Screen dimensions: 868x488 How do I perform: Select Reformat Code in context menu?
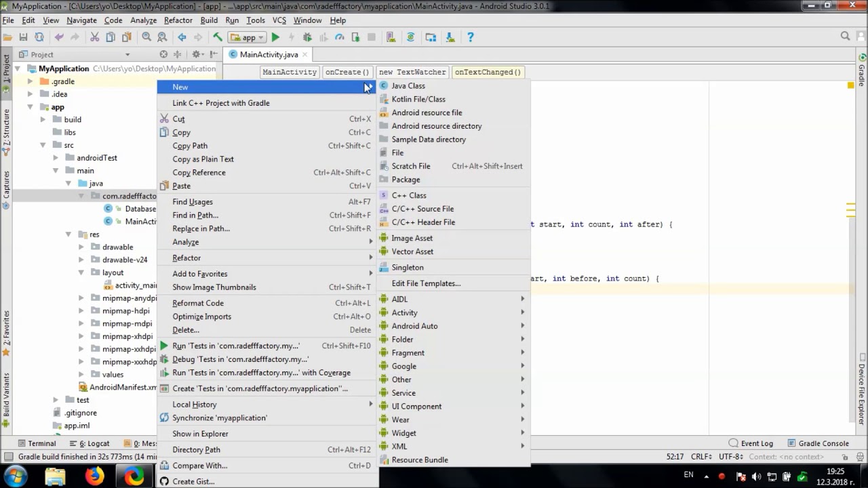(267, 303)
